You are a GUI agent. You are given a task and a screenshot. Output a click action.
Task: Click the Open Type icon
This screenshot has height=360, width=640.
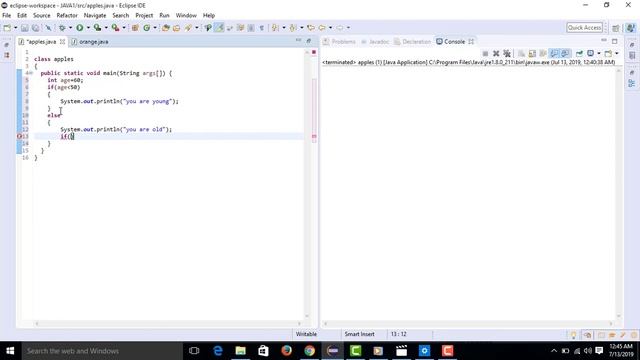pyautogui.click(x=165, y=28)
